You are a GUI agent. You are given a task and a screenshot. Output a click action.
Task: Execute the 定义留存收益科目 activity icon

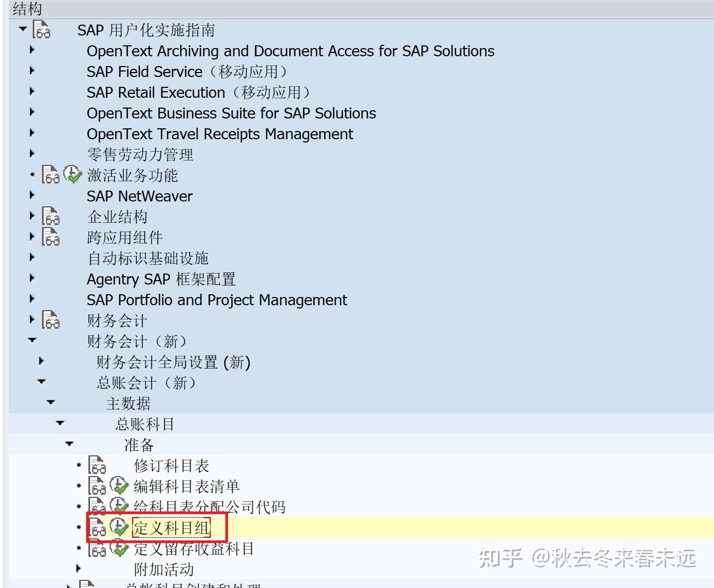(120, 549)
